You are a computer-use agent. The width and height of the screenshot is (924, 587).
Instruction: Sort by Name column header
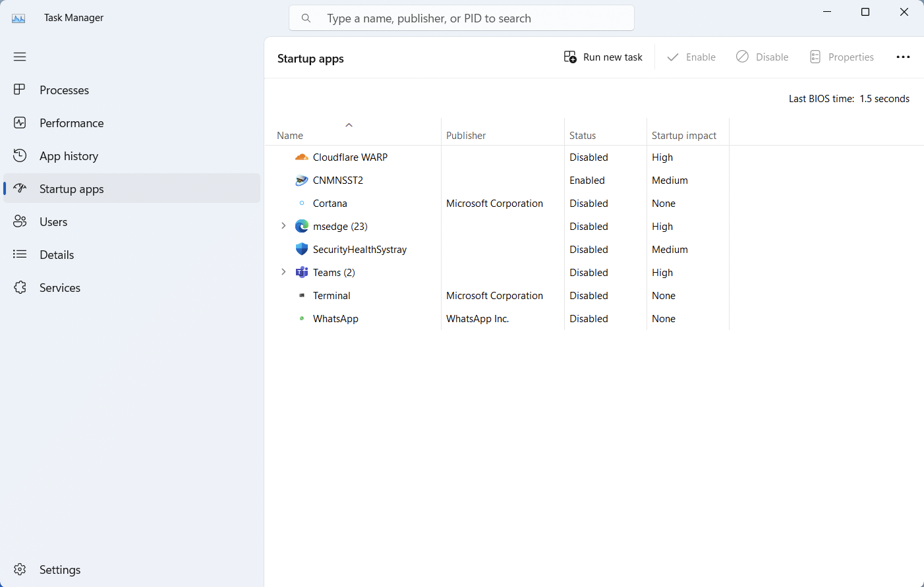click(290, 136)
